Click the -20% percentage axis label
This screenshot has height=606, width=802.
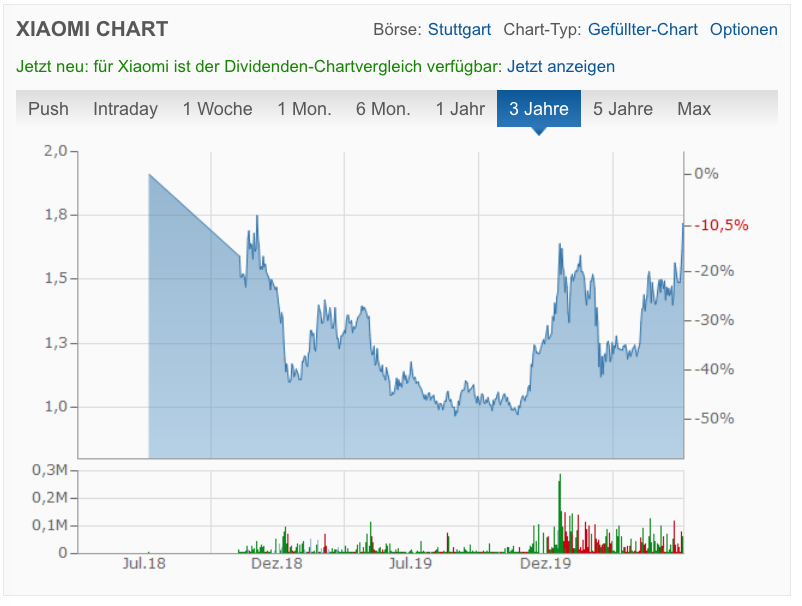coord(714,271)
